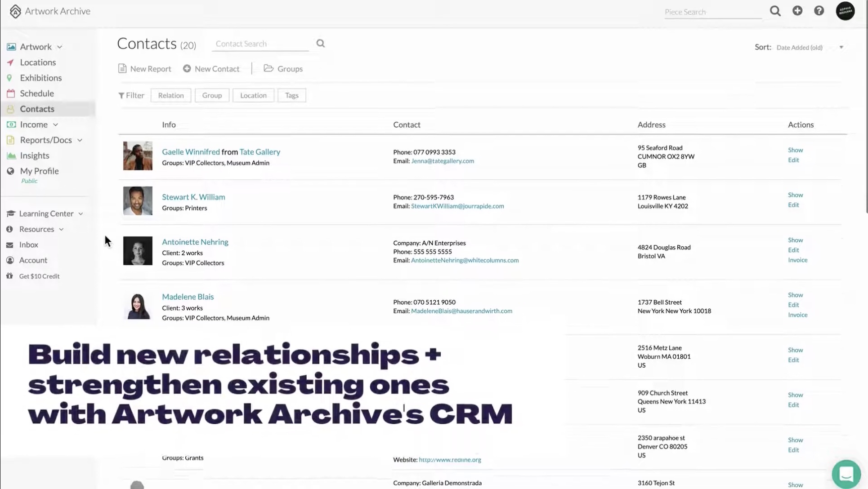Click the Inbox envelope icon
868x489 pixels.
pos(9,245)
